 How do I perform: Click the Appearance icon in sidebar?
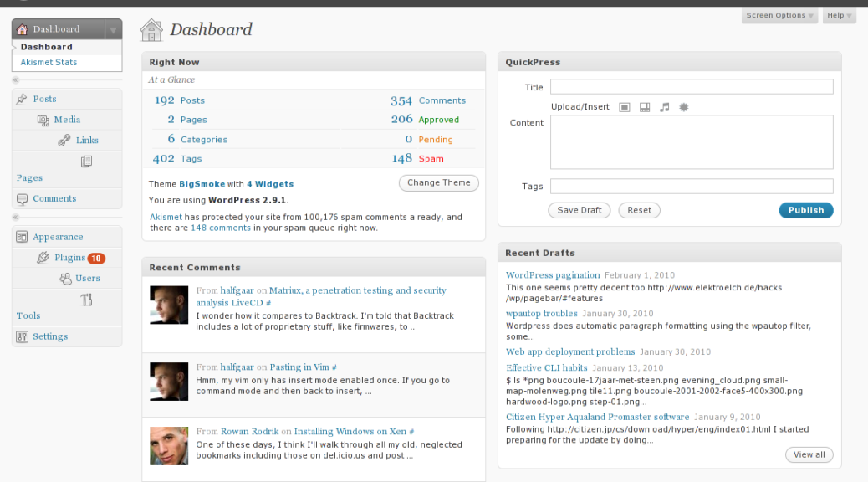22,237
